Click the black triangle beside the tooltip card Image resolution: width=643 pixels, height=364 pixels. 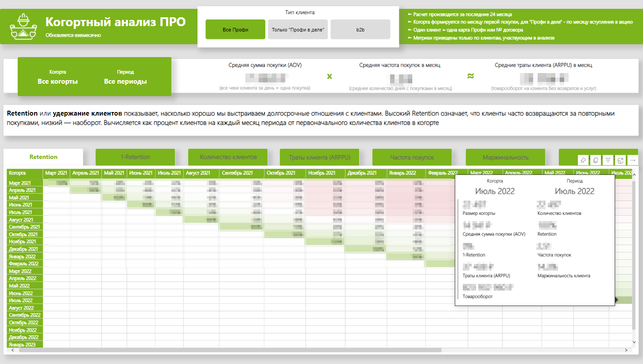coord(616,301)
